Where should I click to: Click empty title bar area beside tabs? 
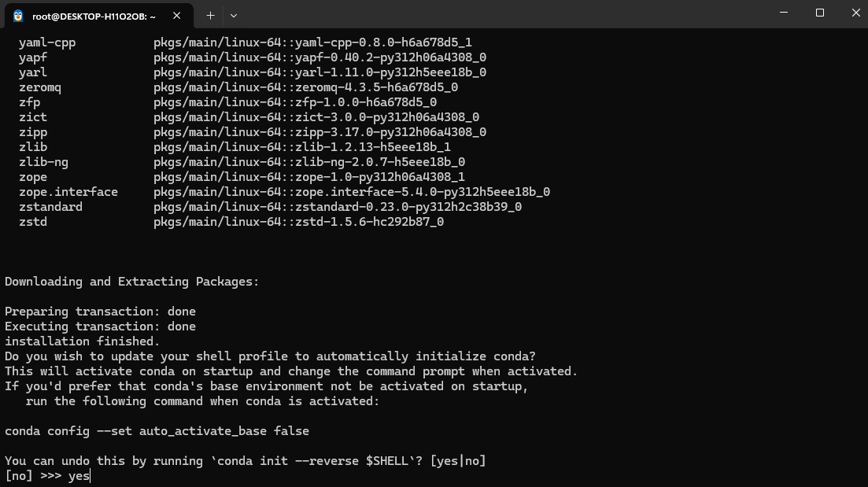point(498,14)
